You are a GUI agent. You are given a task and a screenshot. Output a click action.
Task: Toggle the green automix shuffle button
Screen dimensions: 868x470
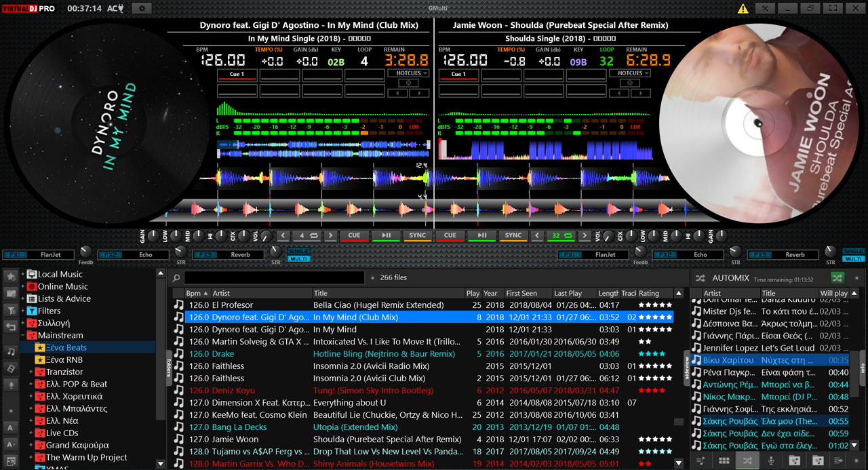click(838, 277)
